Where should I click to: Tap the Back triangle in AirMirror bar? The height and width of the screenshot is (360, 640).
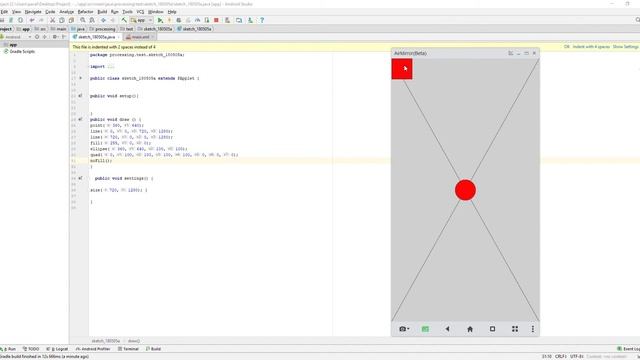coord(447,329)
